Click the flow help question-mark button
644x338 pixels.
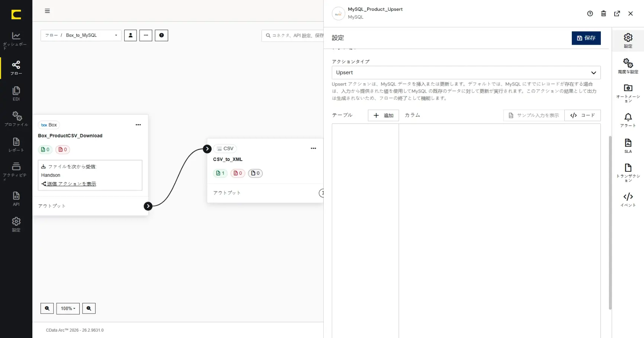point(161,35)
